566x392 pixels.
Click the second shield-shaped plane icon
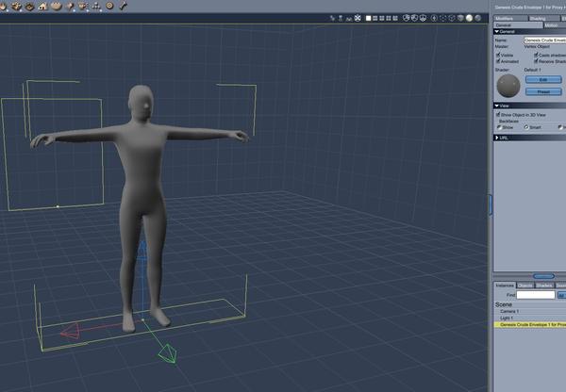[x=415, y=18]
